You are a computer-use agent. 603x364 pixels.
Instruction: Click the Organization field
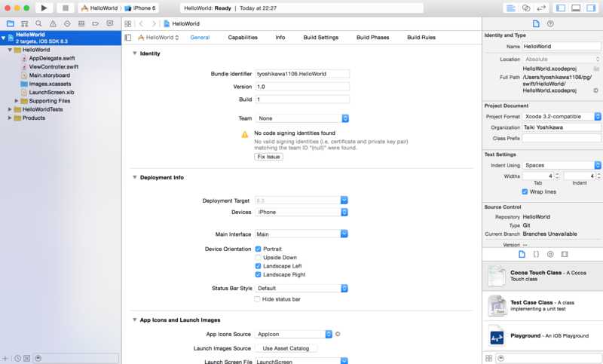pos(562,127)
